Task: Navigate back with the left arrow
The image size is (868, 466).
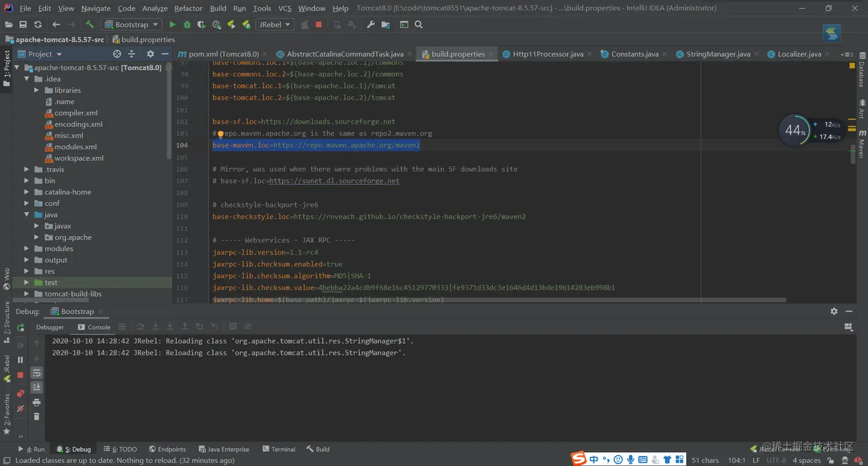Action: (56, 25)
